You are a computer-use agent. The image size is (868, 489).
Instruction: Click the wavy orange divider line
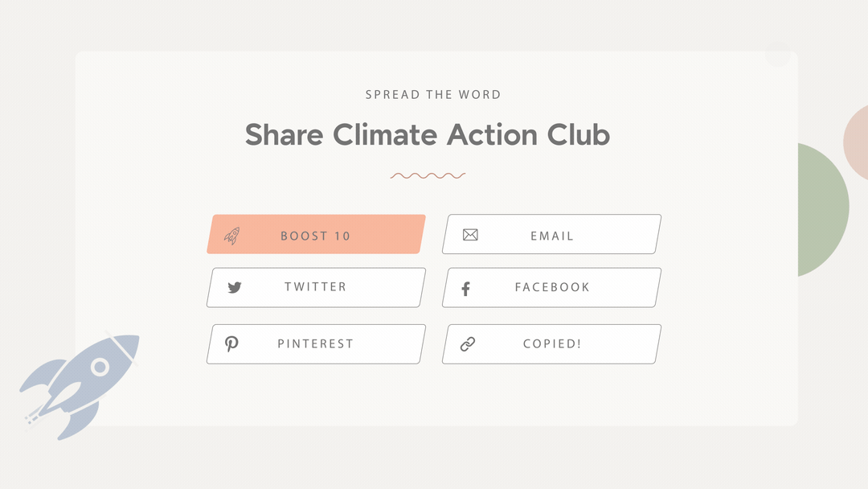click(x=428, y=175)
